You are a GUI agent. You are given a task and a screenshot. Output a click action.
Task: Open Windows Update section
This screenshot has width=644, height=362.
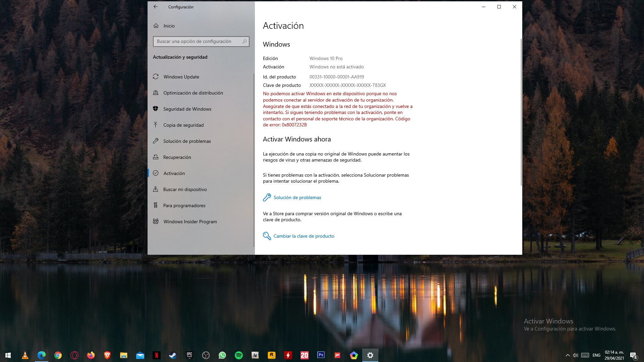201,77
